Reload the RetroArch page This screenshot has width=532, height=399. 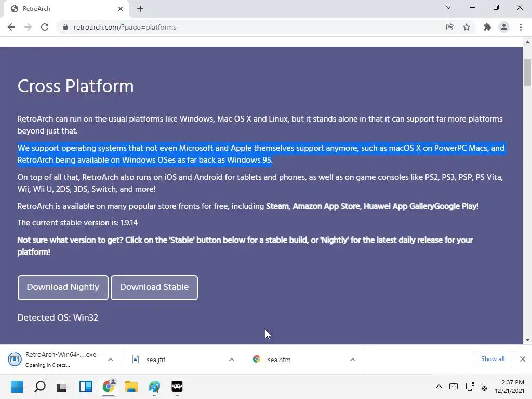[x=45, y=27]
